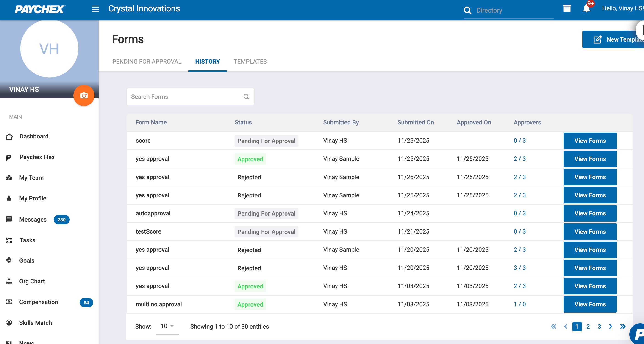
Task: Open Paychex Flex sidebar item
Action: point(37,157)
